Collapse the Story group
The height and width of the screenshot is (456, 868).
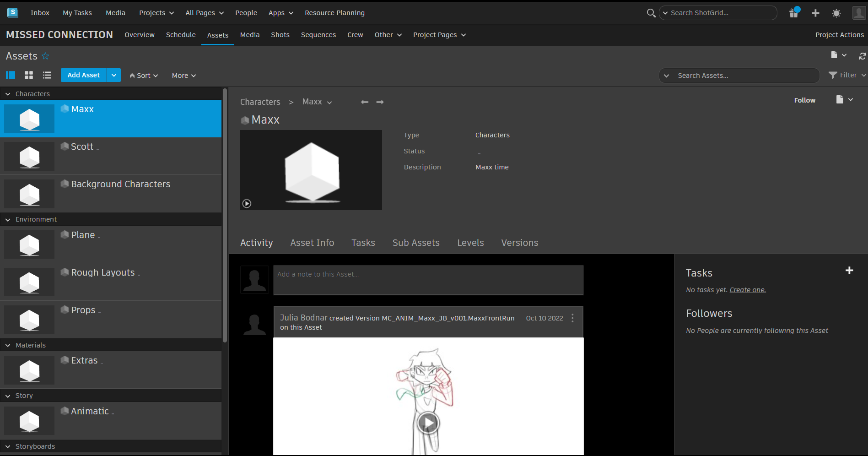tap(8, 396)
